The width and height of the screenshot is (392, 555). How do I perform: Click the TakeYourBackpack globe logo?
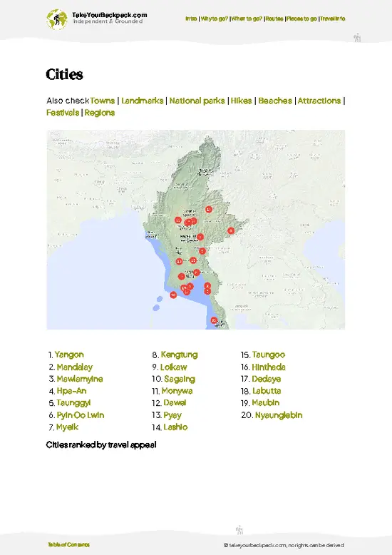56,19
